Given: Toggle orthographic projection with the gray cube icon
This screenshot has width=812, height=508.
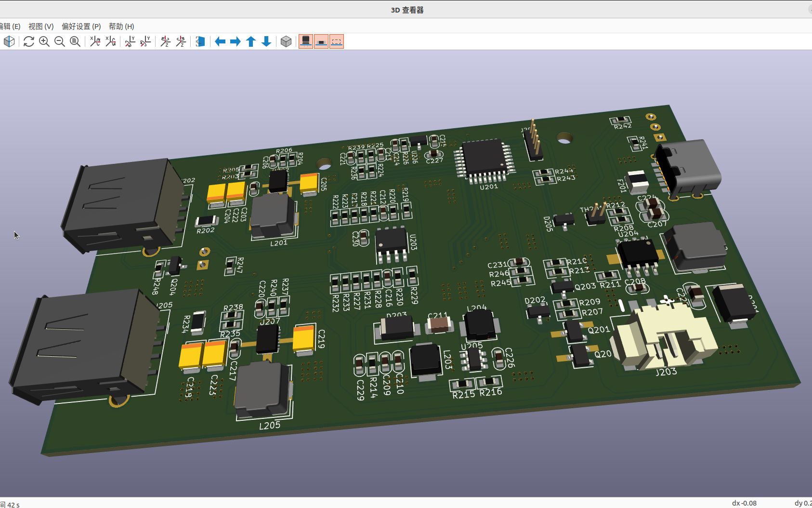Looking at the screenshot, I should click(x=286, y=41).
